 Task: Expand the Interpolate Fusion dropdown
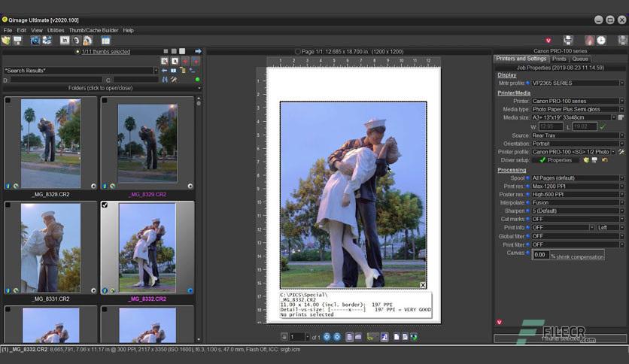tap(578, 202)
